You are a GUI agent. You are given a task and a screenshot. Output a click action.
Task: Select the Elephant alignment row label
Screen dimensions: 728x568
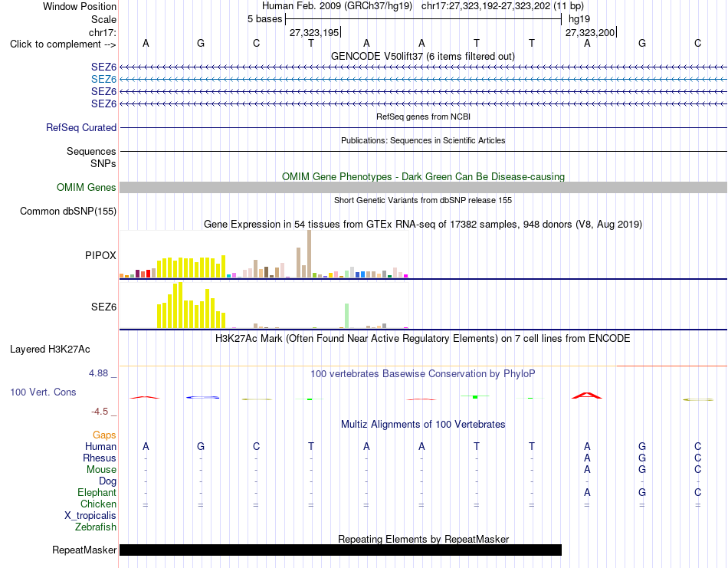(x=97, y=492)
